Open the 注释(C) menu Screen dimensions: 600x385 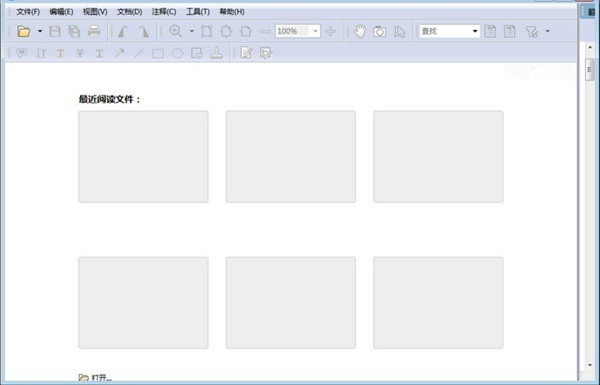164,12
